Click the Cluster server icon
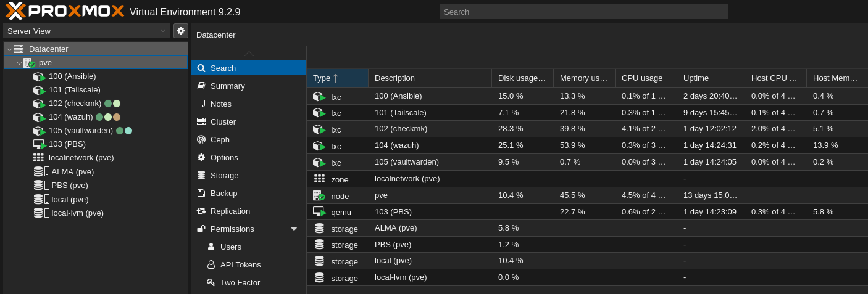The width and height of the screenshot is (868, 294). coord(201,121)
